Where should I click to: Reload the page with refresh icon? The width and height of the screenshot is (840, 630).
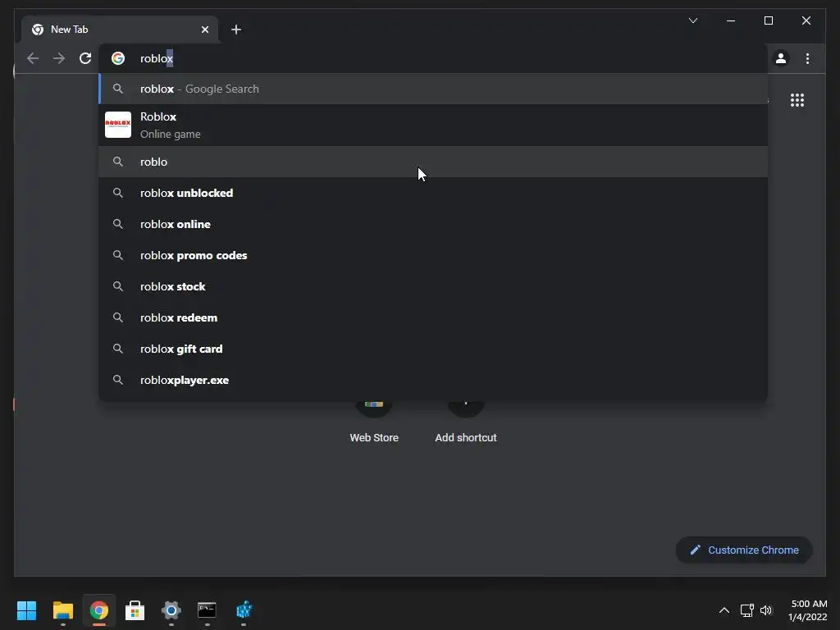coord(85,58)
